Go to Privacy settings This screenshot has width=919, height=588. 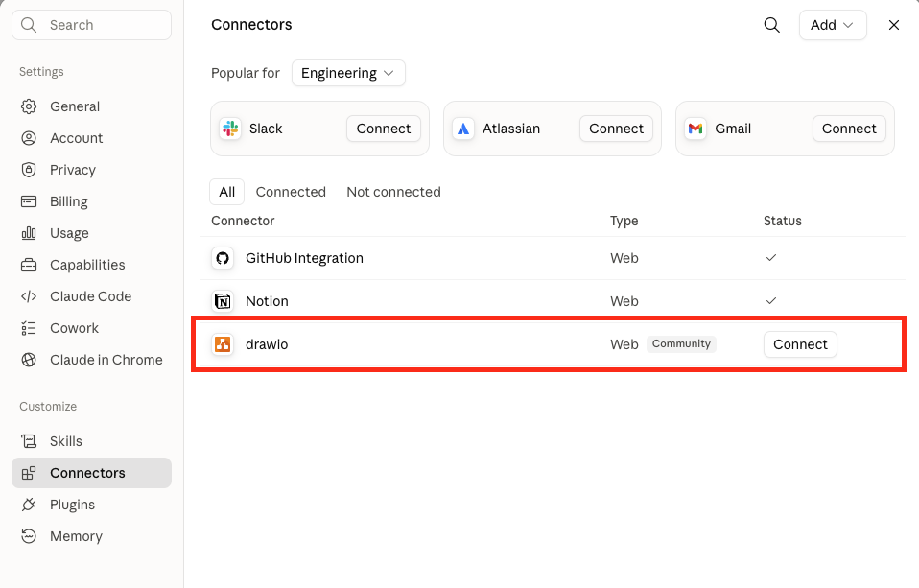click(x=91, y=170)
